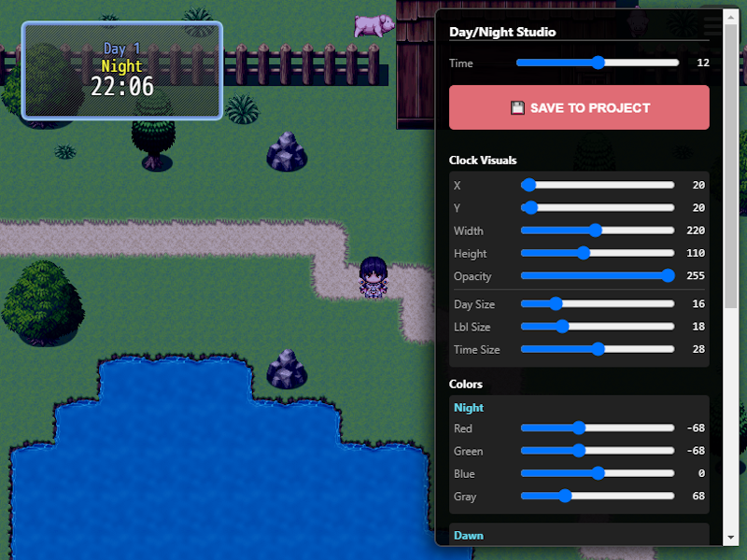The height and width of the screenshot is (560, 747).
Task: Adjust the Time slider
Action: tap(598, 63)
